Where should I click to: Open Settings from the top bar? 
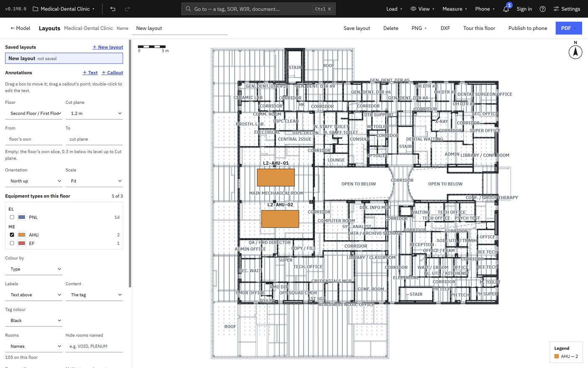tap(567, 9)
